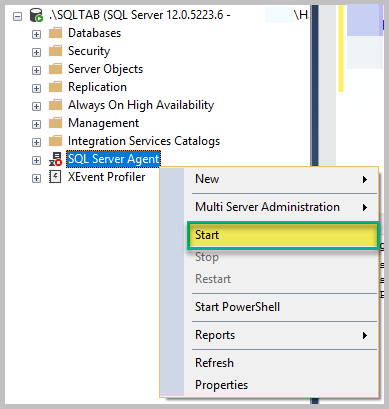Expand the Always On High Availability node
The height and width of the screenshot is (409, 389).
point(36,106)
